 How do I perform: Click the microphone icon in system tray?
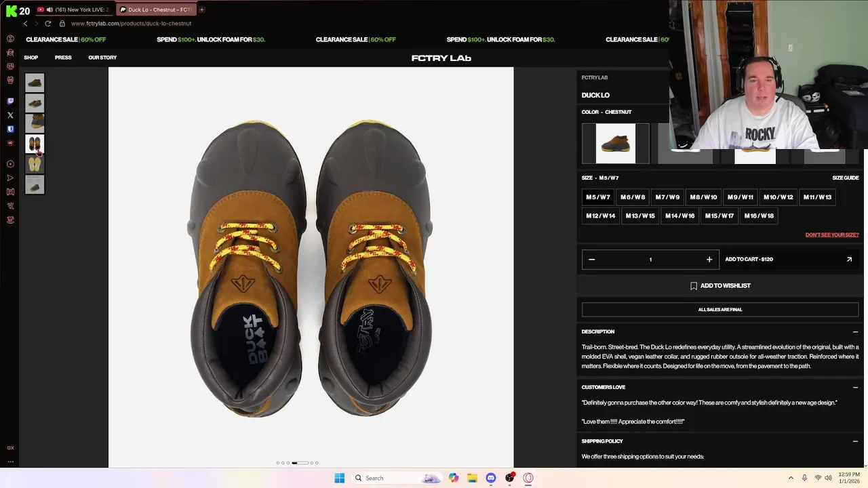pos(804,478)
